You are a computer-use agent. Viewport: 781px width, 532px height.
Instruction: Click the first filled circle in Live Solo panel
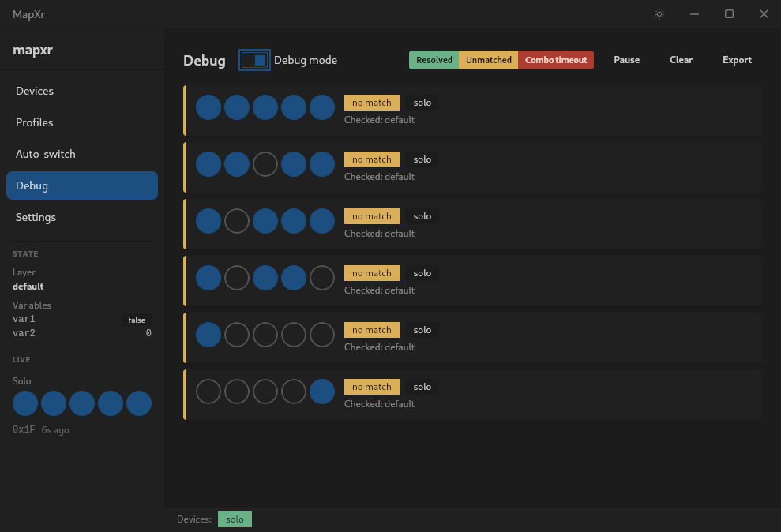click(x=25, y=403)
